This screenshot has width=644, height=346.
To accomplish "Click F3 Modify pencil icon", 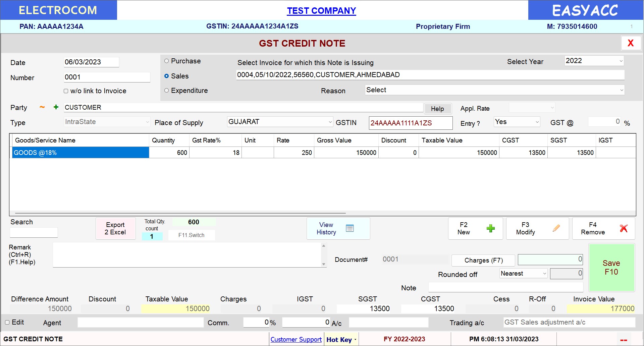I will [556, 229].
